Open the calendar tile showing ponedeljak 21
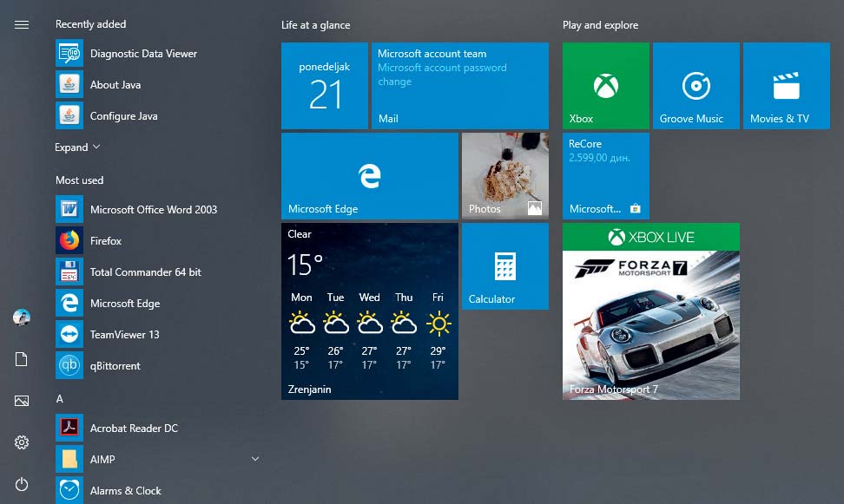 (x=325, y=86)
